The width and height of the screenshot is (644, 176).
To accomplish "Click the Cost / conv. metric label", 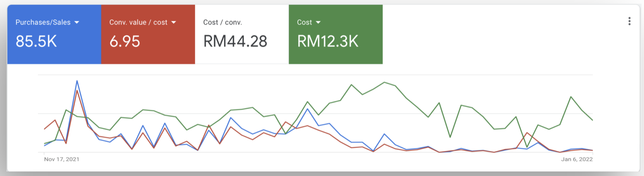I will click(x=222, y=22).
